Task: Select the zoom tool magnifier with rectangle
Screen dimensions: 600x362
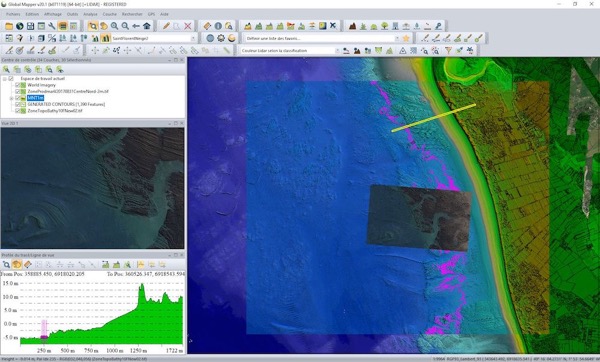Action: 93,26
